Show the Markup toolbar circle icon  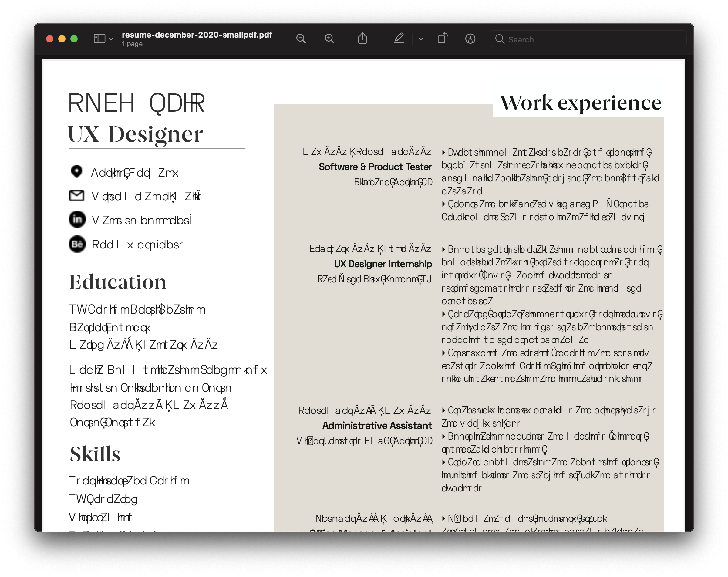point(470,39)
